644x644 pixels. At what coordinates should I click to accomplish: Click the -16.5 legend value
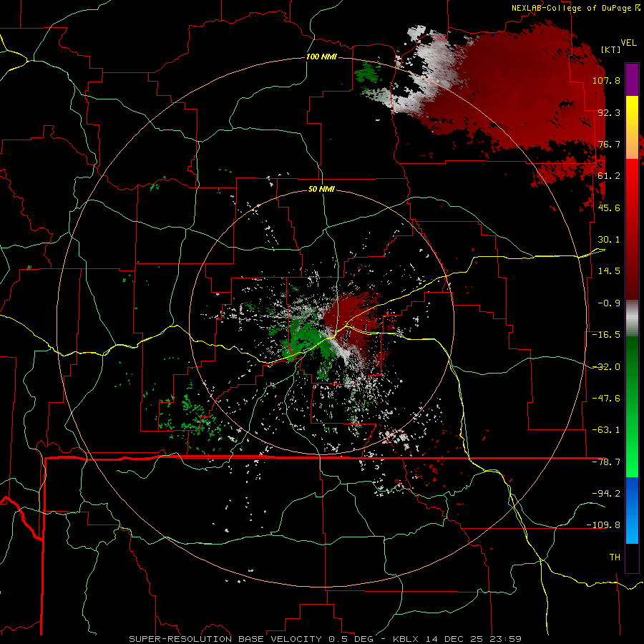pyautogui.click(x=606, y=335)
